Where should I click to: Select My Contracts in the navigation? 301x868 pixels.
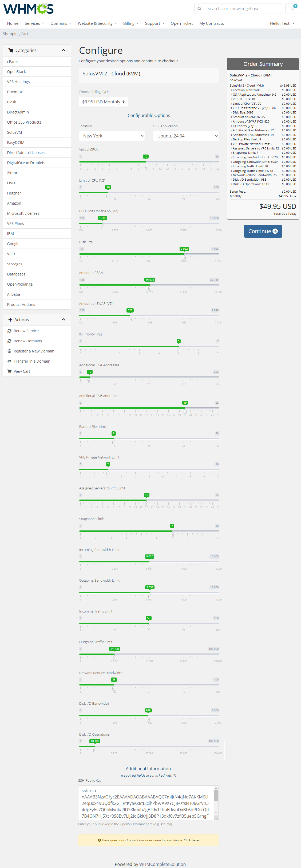211,23
